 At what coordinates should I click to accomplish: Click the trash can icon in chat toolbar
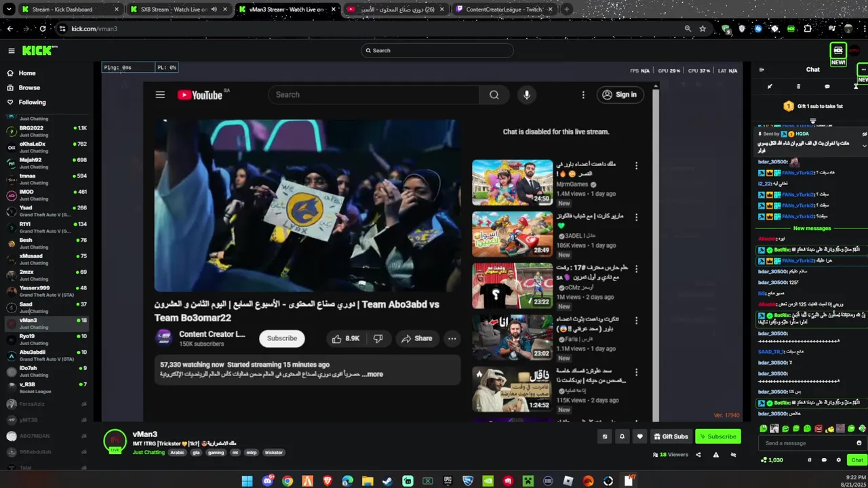tap(798, 87)
